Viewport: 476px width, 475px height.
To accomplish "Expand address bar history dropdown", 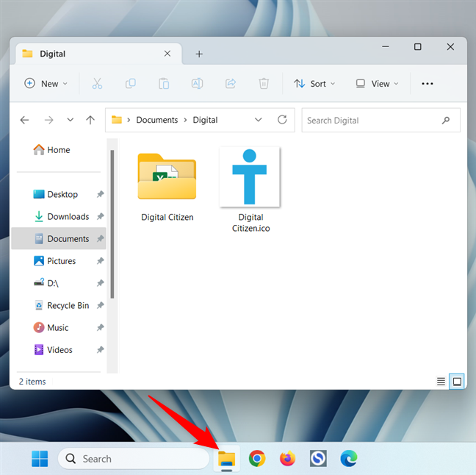I will point(258,120).
